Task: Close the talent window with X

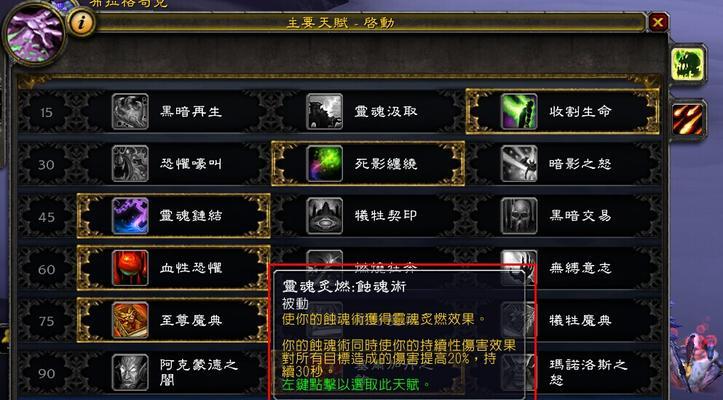Action: tap(658, 22)
